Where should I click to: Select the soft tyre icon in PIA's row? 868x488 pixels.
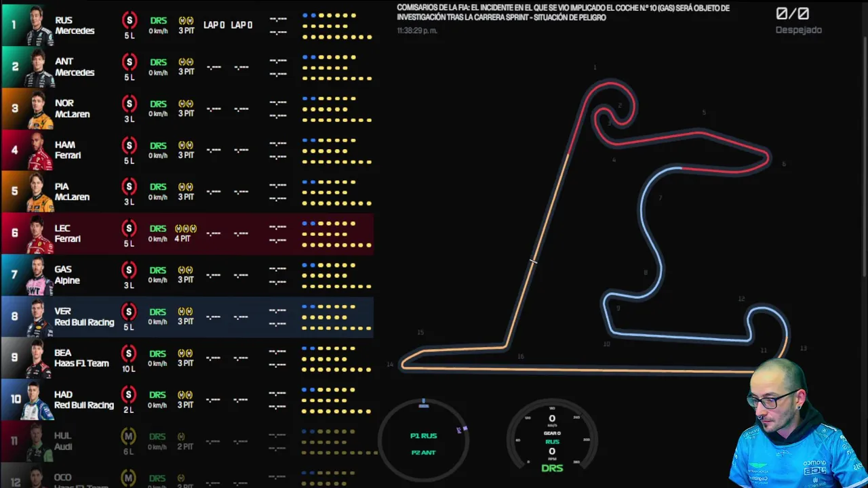point(129,187)
